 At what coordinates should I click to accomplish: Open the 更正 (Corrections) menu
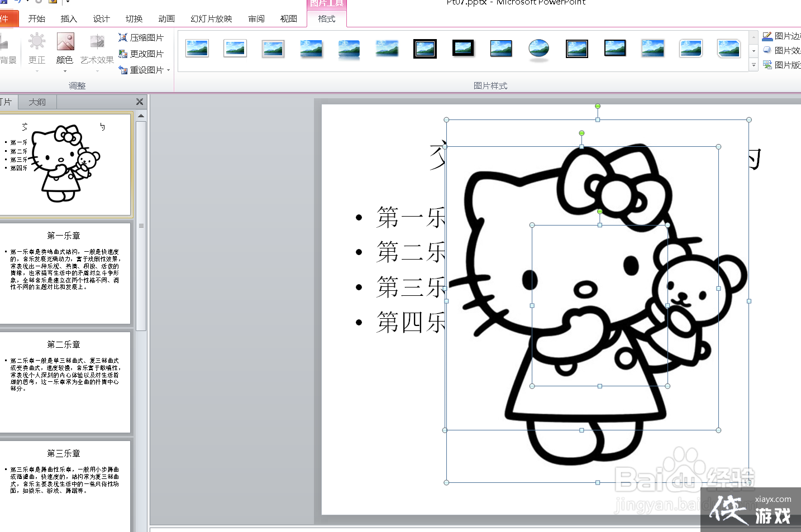point(37,52)
